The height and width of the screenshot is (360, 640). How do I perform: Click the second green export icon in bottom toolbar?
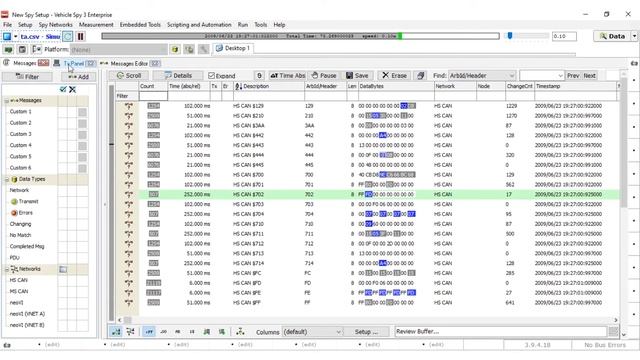click(222, 332)
